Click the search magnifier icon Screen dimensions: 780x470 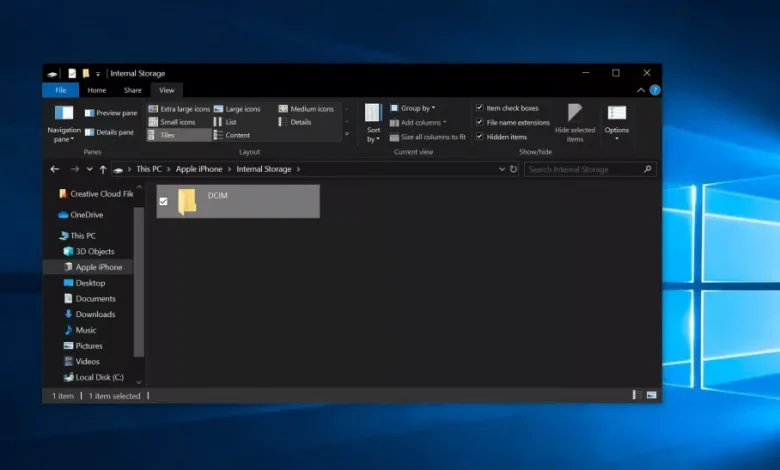click(x=647, y=169)
